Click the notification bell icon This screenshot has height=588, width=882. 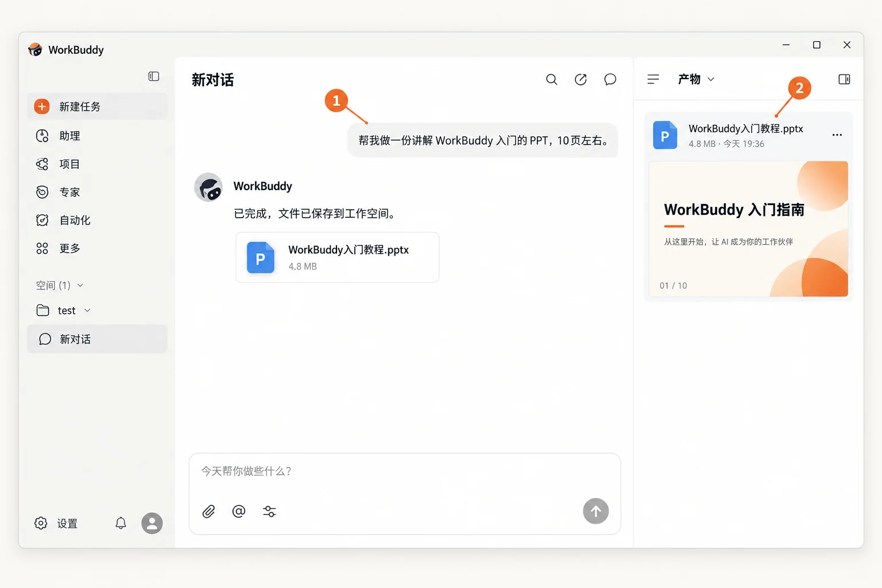(x=121, y=523)
